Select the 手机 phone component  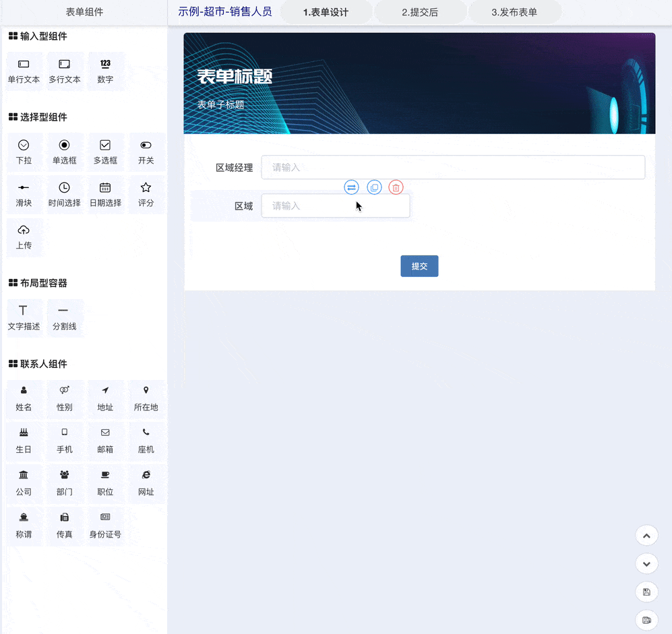pos(64,440)
